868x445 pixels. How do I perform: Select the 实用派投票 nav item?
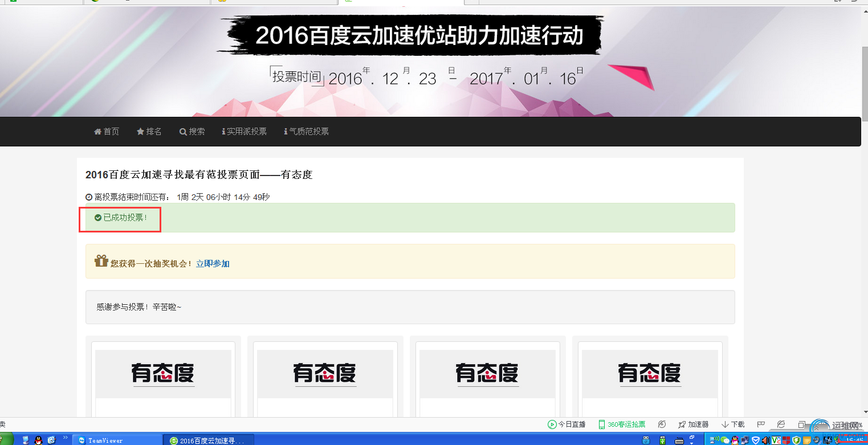244,132
